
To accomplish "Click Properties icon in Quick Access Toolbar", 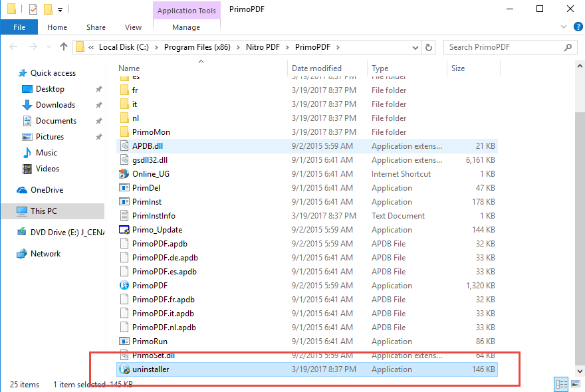I will [x=33, y=9].
